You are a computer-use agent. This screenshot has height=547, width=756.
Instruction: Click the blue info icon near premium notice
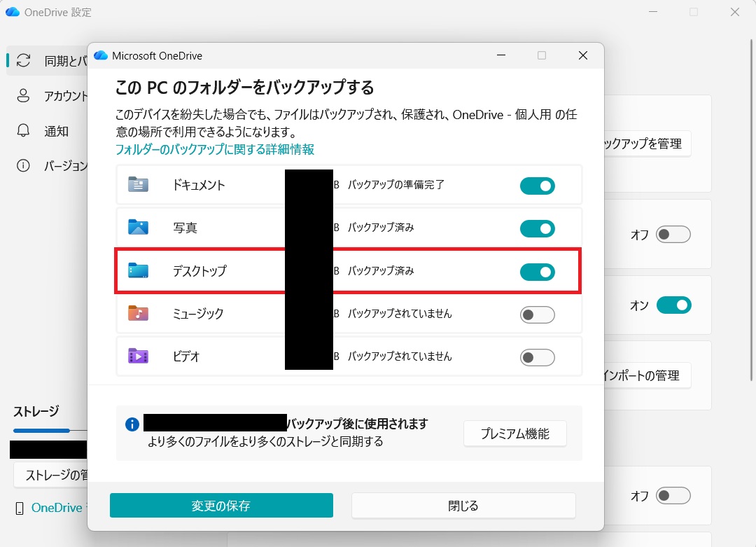pos(132,424)
